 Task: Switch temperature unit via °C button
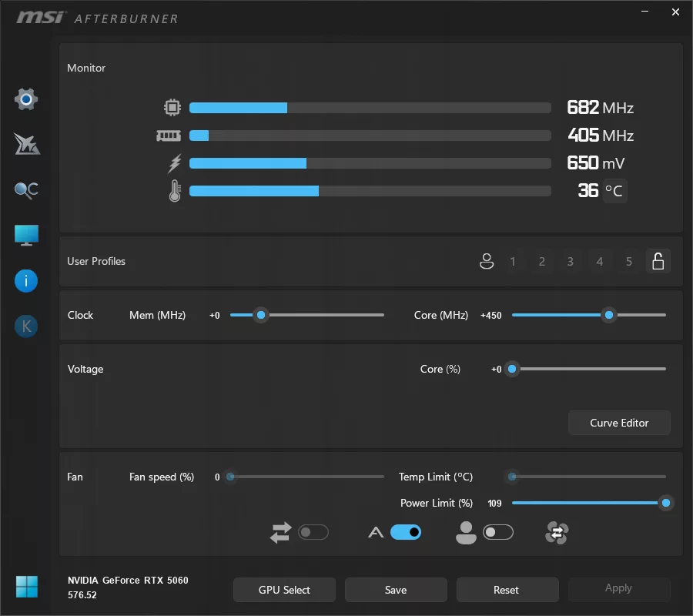point(614,191)
